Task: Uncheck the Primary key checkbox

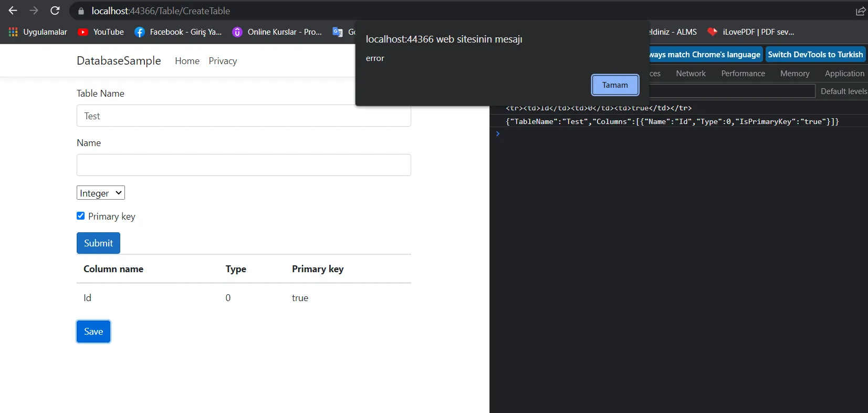Action: pyautogui.click(x=81, y=216)
